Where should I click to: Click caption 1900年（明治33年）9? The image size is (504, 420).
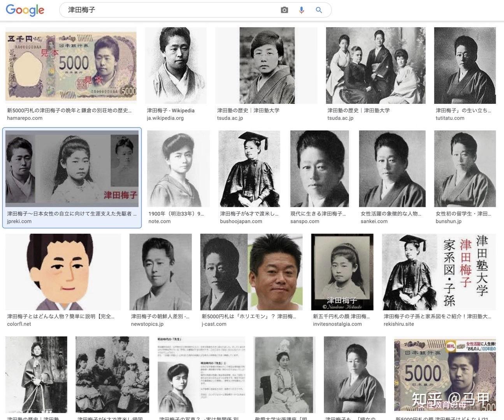[x=176, y=213]
